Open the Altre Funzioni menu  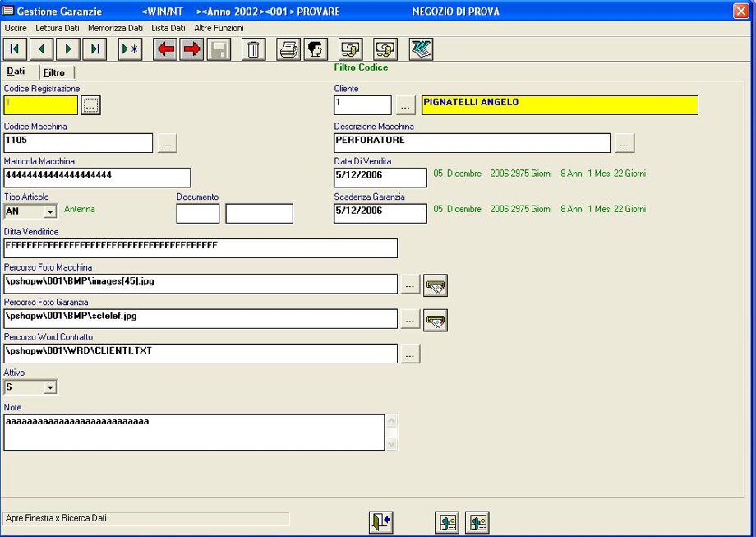point(219,28)
